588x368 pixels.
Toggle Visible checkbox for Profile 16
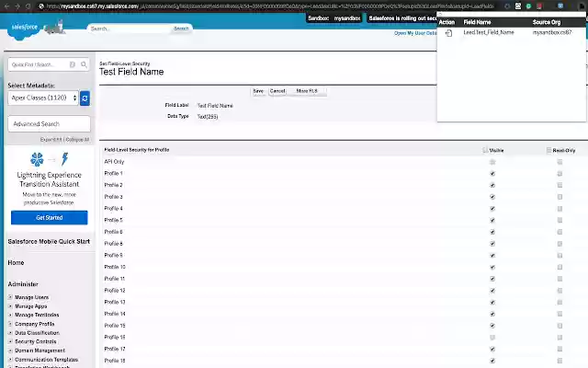click(x=492, y=338)
